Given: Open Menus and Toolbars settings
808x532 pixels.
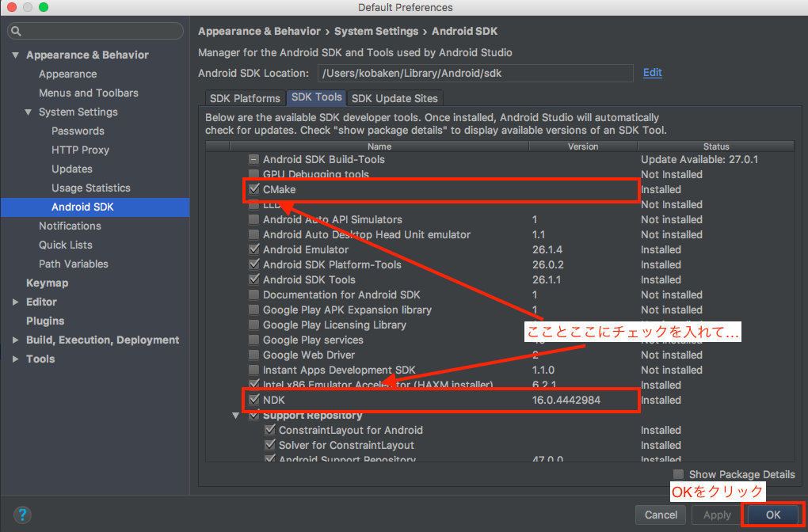Looking at the screenshot, I should [x=88, y=93].
